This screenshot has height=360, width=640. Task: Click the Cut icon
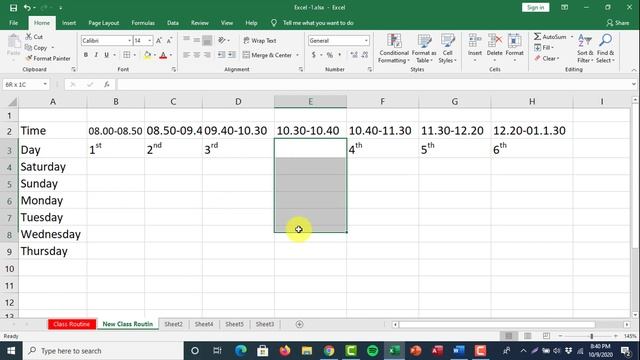(x=29, y=37)
